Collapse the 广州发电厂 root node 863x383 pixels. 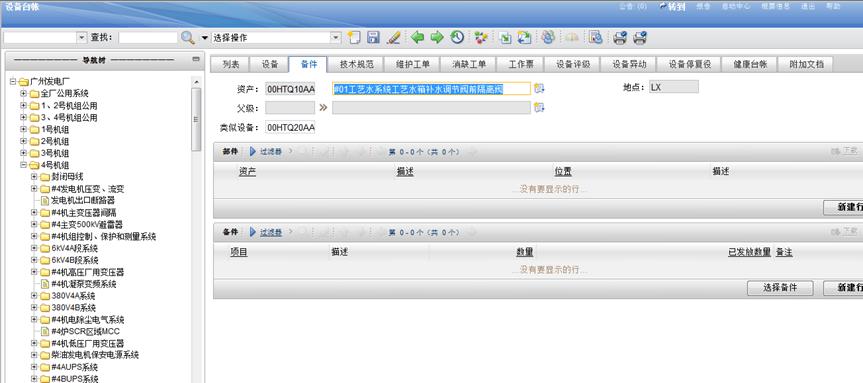point(13,81)
